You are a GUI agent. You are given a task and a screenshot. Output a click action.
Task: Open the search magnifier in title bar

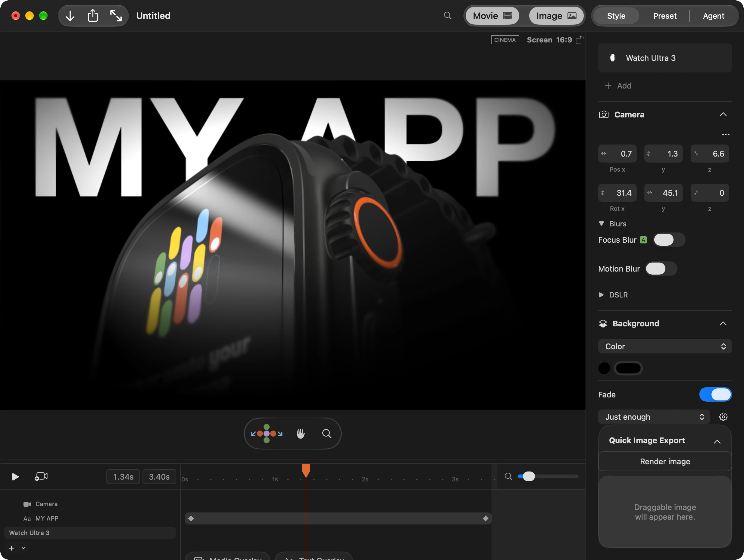[x=447, y=15]
